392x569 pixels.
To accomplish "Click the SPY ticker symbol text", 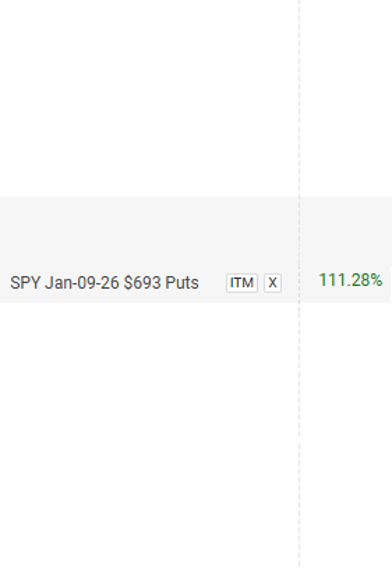I will [x=25, y=283].
